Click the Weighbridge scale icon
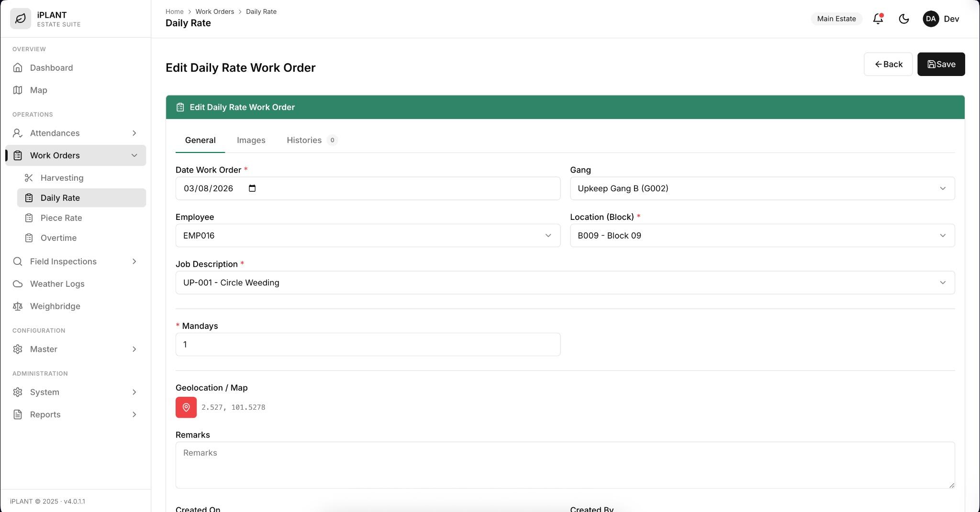 18,306
